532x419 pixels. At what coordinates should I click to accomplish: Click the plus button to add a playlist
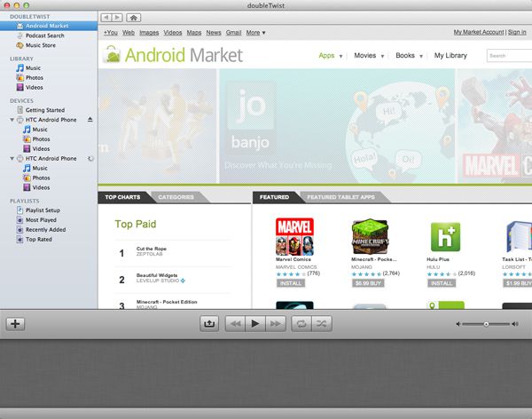click(15, 324)
